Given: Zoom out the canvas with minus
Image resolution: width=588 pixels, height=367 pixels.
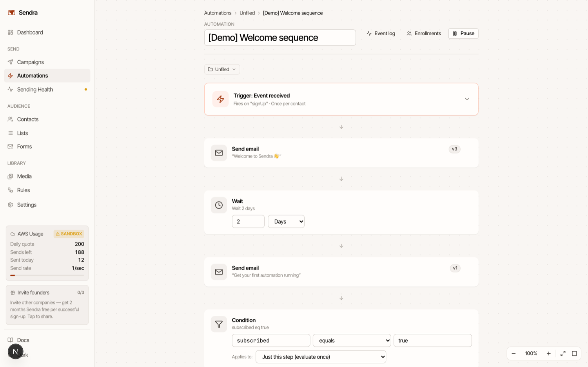Looking at the screenshot, I should 514,353.
